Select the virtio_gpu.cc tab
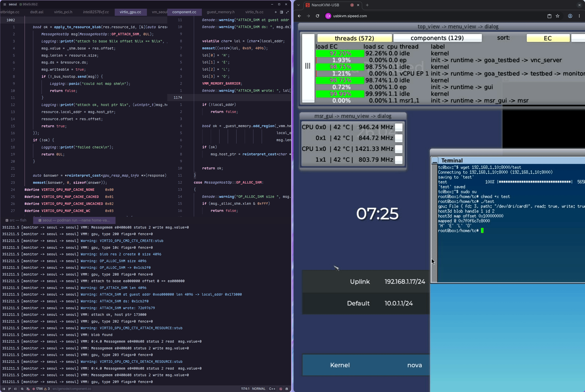Screen dimensions: 585x392 coord(131,12)
